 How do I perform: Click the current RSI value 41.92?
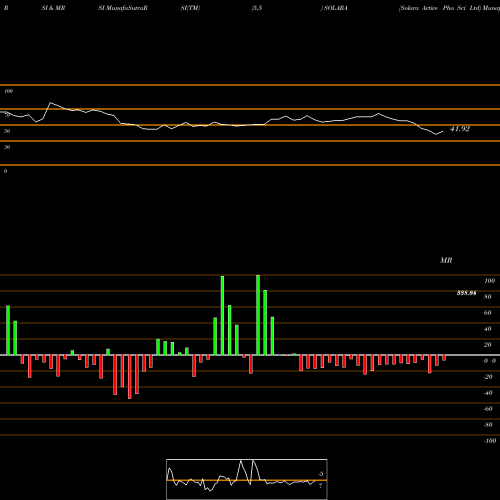(460, 129)
